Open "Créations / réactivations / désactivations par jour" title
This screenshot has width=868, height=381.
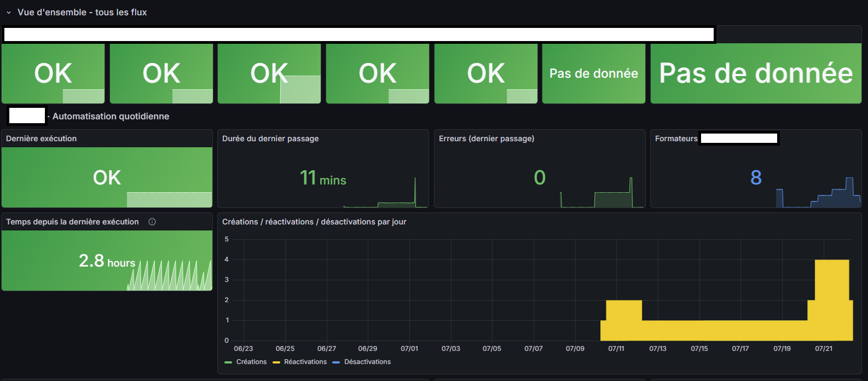coord(314,222)
